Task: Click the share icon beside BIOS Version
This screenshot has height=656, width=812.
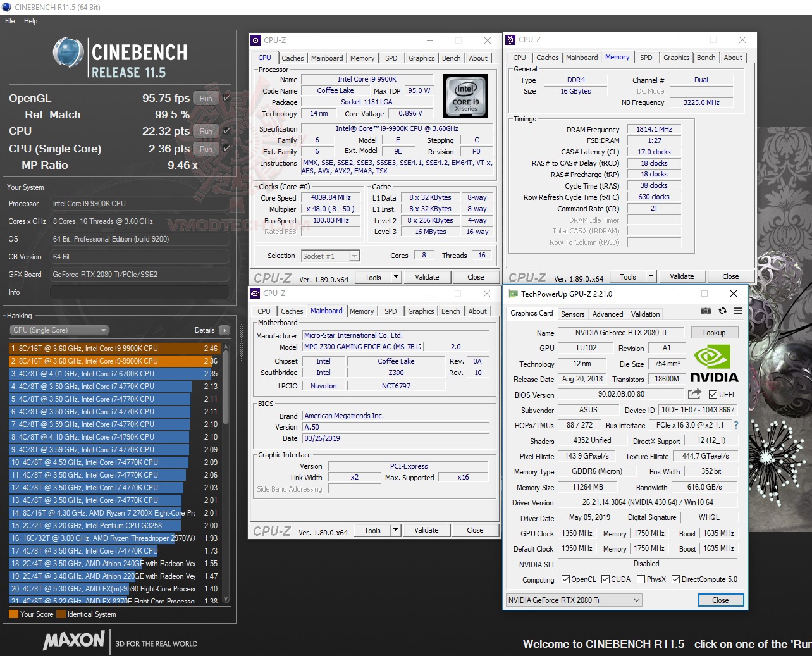Action: [x=695, y=393]
